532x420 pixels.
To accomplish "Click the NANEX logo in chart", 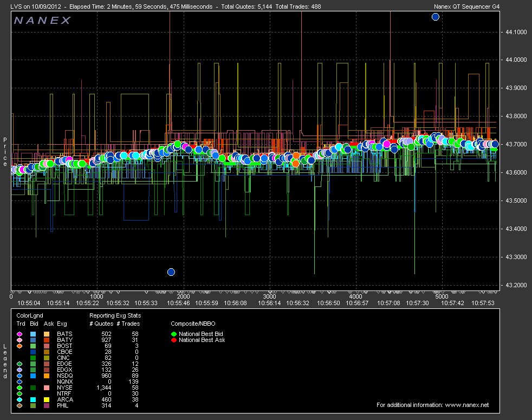I will pyautogui.click(x=42, y=21).
